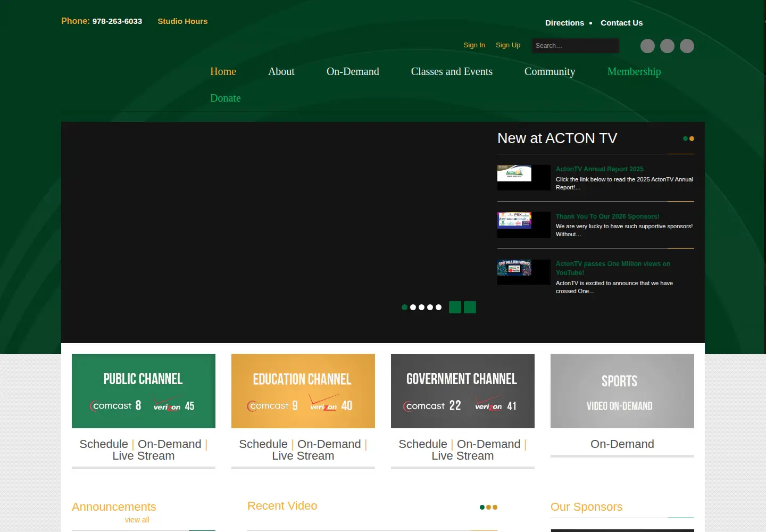766x532 pixels.
Task: Open On-Demand under the Sports banner
Action: (x=622, y=444)
